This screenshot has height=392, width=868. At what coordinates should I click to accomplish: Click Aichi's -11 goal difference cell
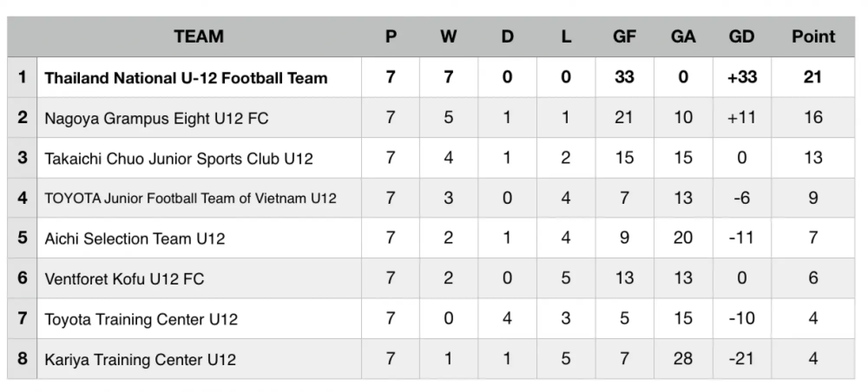point(742,238)
